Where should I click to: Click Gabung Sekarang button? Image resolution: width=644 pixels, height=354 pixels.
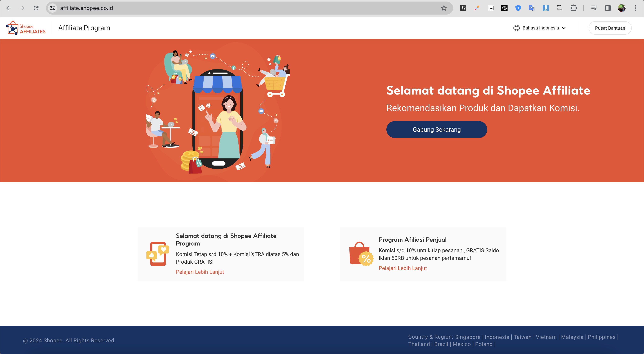tap(436, 130)
